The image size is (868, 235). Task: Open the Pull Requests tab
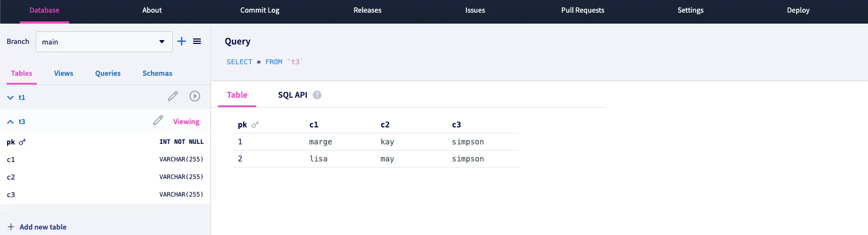[x=583, y=10]
